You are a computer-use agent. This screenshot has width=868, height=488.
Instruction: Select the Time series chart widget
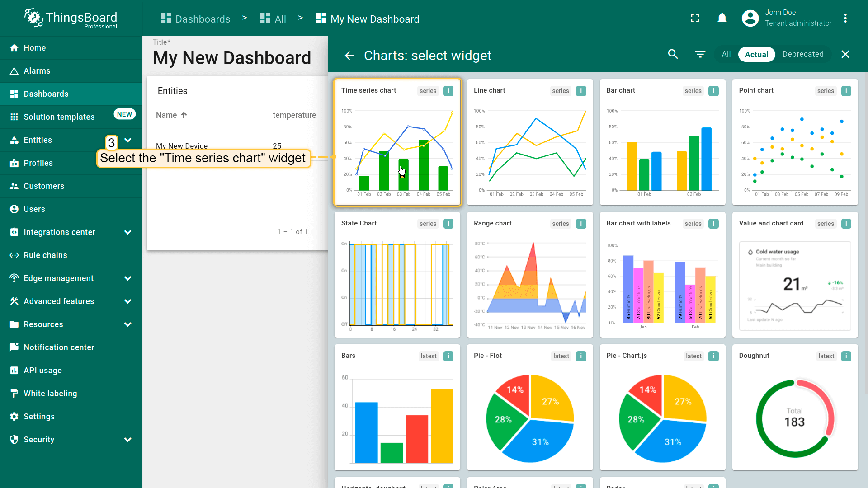(x=397, y=142)
